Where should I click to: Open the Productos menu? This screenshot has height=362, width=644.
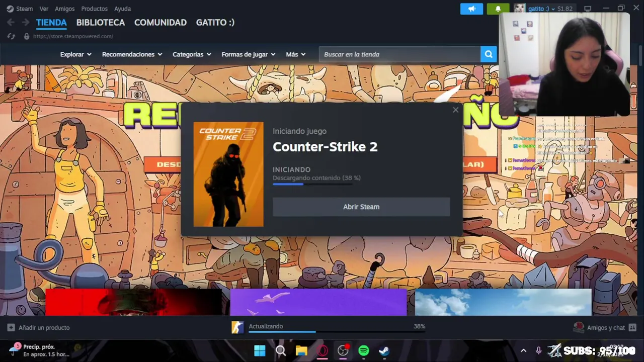point(94,9)
